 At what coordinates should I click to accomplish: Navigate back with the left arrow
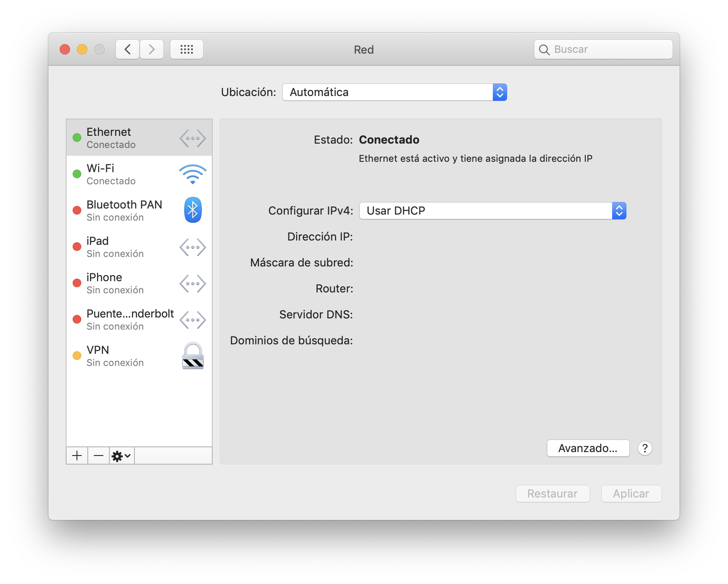click(x=127, y=49)
